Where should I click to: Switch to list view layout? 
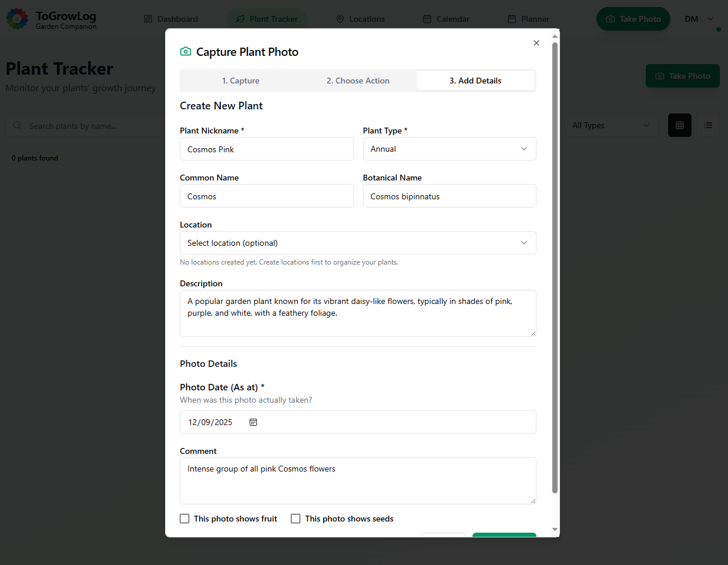(707, 125)
